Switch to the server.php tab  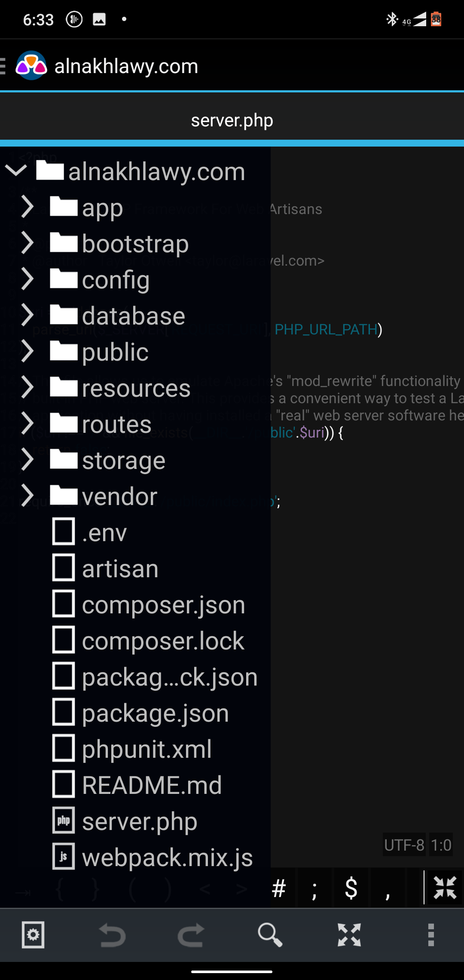[232, 120]
